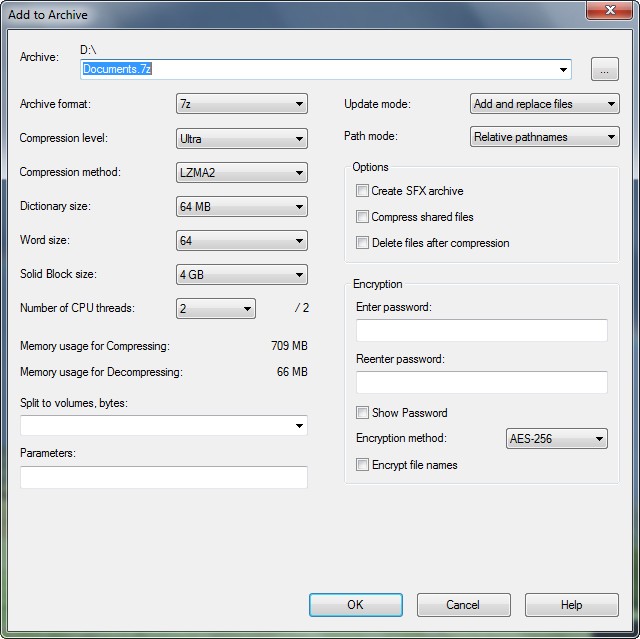The height and width of the screenshot is (639, 640).
Task: Open the Archive format dropdown
Action: [x=242, y=104]
